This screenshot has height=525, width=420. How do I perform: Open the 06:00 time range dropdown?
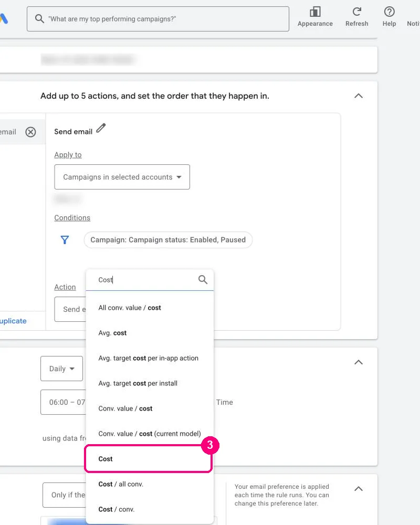pos(64,402)
